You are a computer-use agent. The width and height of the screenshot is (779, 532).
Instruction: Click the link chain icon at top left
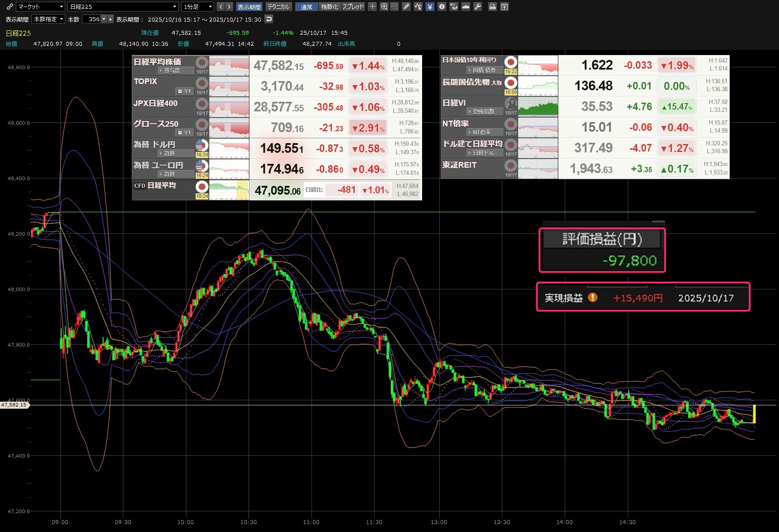(x=10, y=7)
